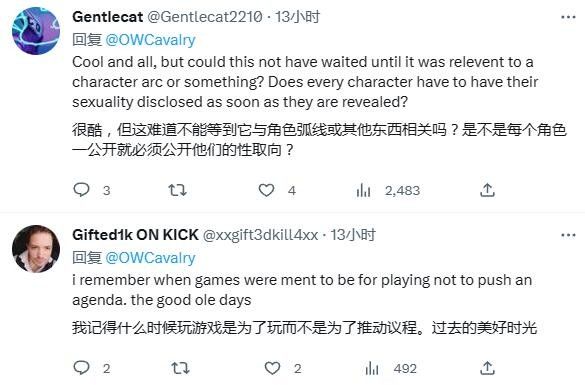
Task: Visit the Gifted1k ON KICK display name
Action: click(x=135, y=235)
